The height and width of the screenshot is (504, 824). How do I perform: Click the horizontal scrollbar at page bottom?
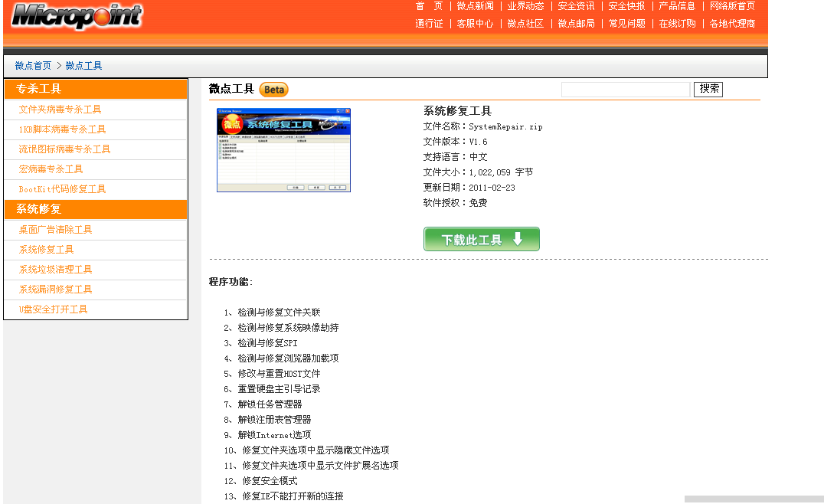[x=754, y=499]
